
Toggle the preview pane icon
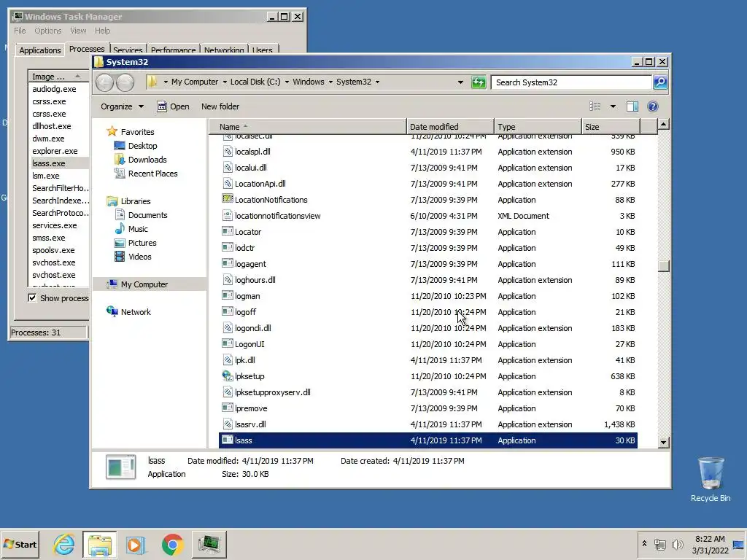pos(632,106)
